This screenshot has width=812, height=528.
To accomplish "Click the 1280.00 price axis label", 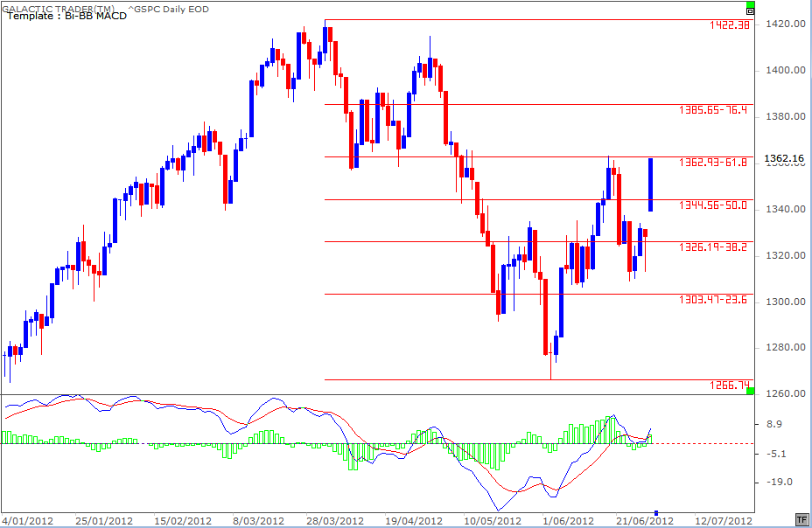I will coord(786,348).
